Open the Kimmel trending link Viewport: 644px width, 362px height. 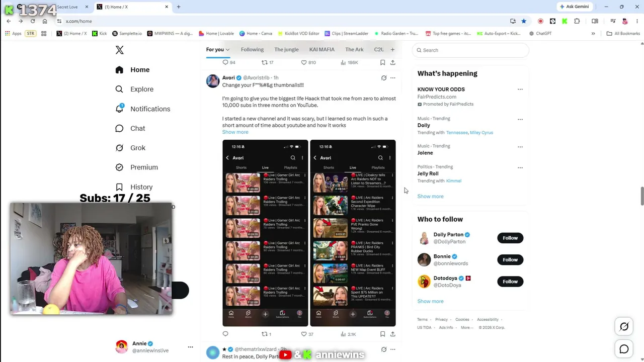tap(454, 181)
